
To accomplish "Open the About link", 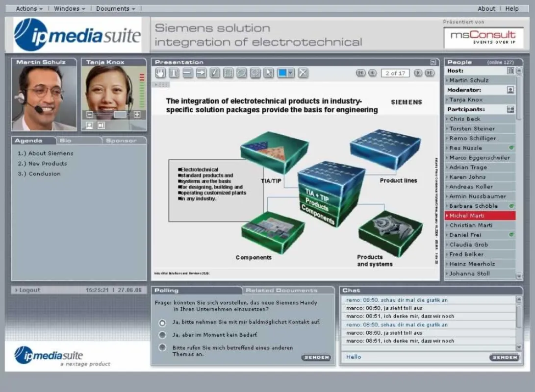I will pyautogui.click(x=486, y=8).
